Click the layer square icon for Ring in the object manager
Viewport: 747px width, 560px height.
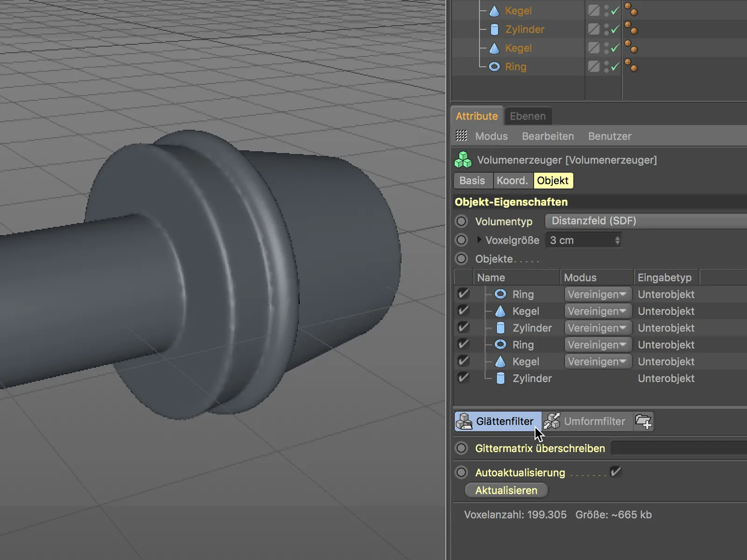click(x=594, y=66)
